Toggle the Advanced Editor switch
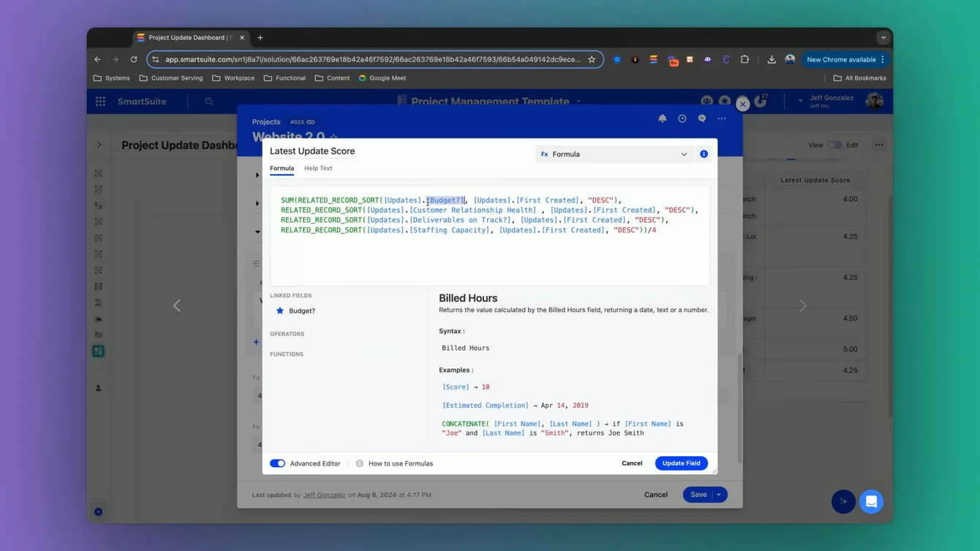 coord(277,463)
